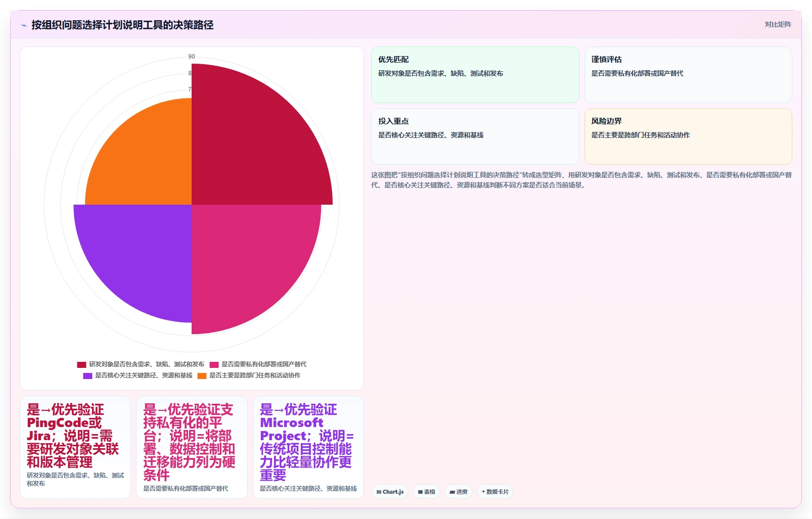
Task: Open the 投入重点 card
Action: point(475,136)
